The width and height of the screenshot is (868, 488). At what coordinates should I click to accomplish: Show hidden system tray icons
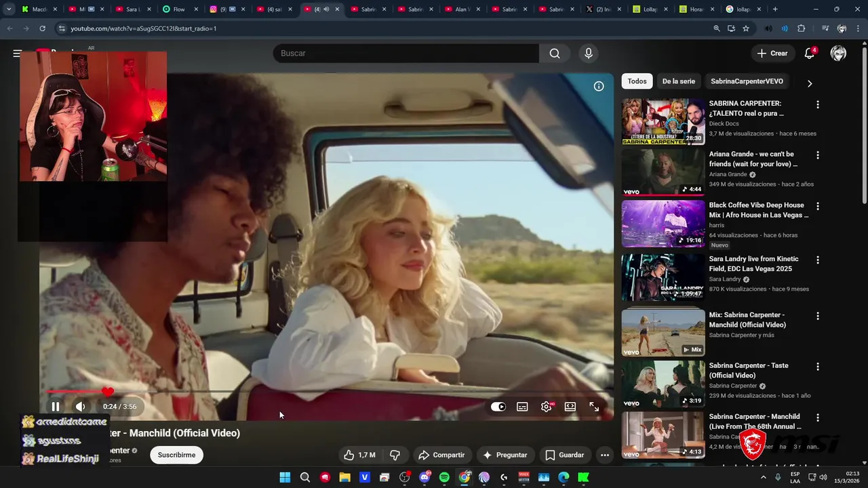(x=764, y=477)
